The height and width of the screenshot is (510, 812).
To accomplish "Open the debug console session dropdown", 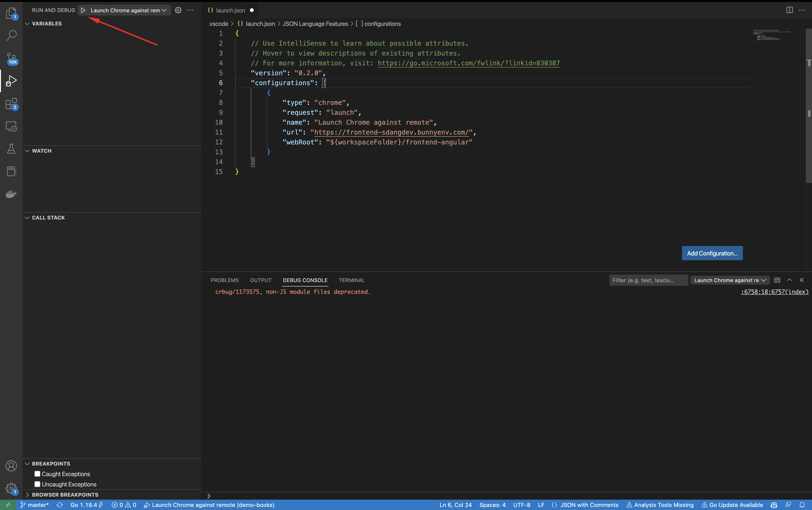I will pos(729,280).
